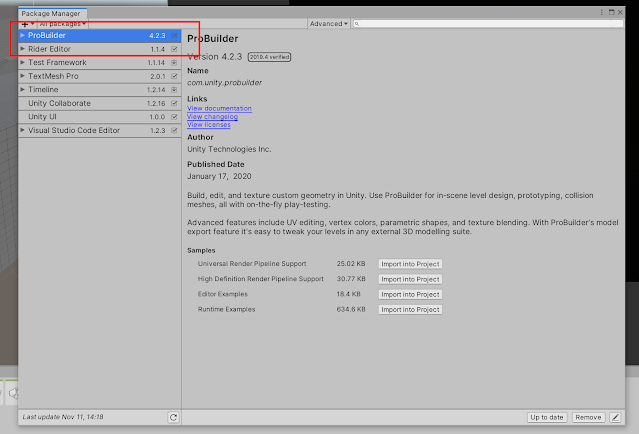Import Runtime Examples sample
Viewport: 639px width, 434px height.
pyautogui.click(x=410, y=310)
